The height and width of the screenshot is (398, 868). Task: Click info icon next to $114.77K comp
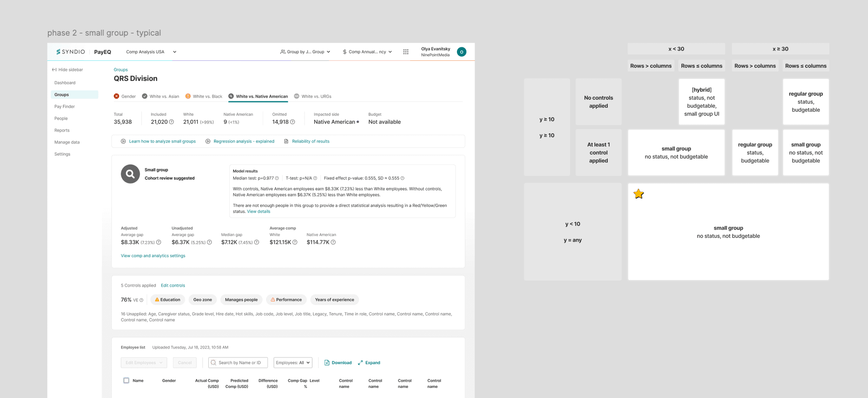(333, 242)
